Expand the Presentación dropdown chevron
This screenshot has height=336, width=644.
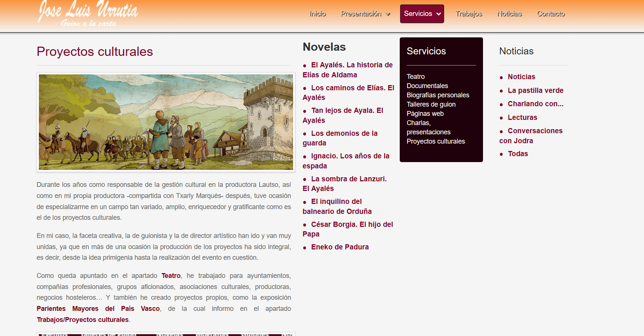(388, 14)
